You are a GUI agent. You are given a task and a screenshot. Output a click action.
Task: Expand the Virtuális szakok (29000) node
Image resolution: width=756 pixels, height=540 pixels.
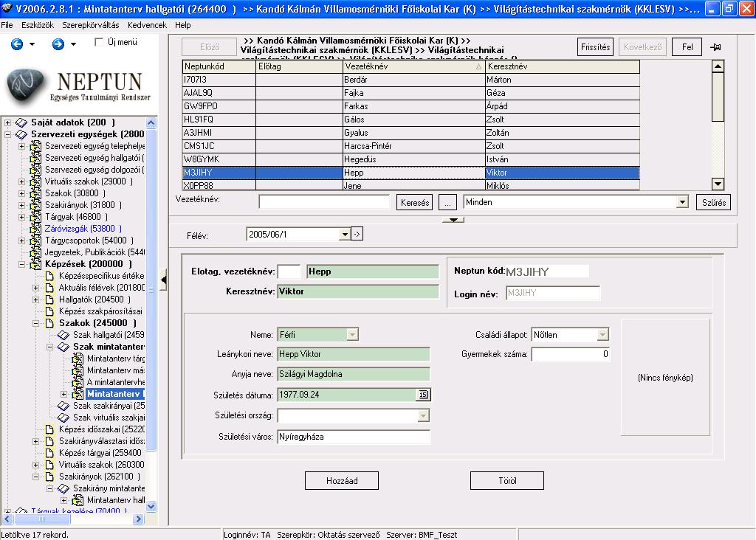(21, 181)
